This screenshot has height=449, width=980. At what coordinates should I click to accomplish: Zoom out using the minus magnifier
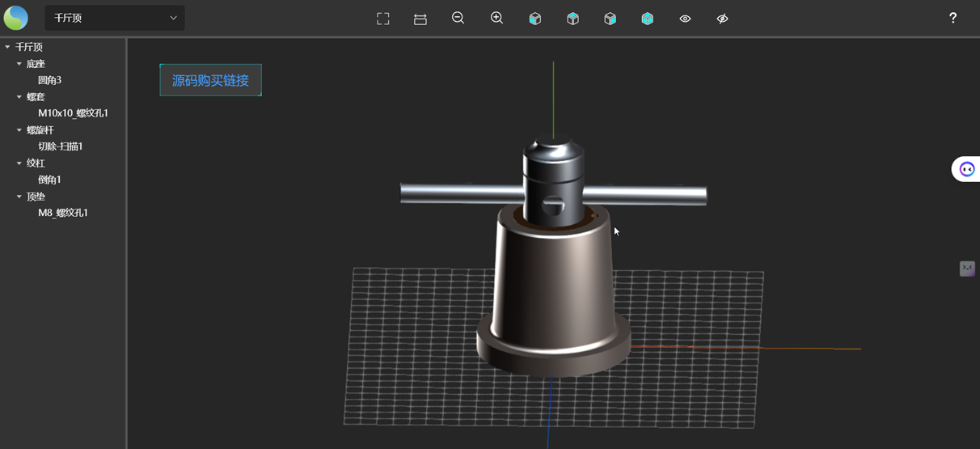point(458,18)
